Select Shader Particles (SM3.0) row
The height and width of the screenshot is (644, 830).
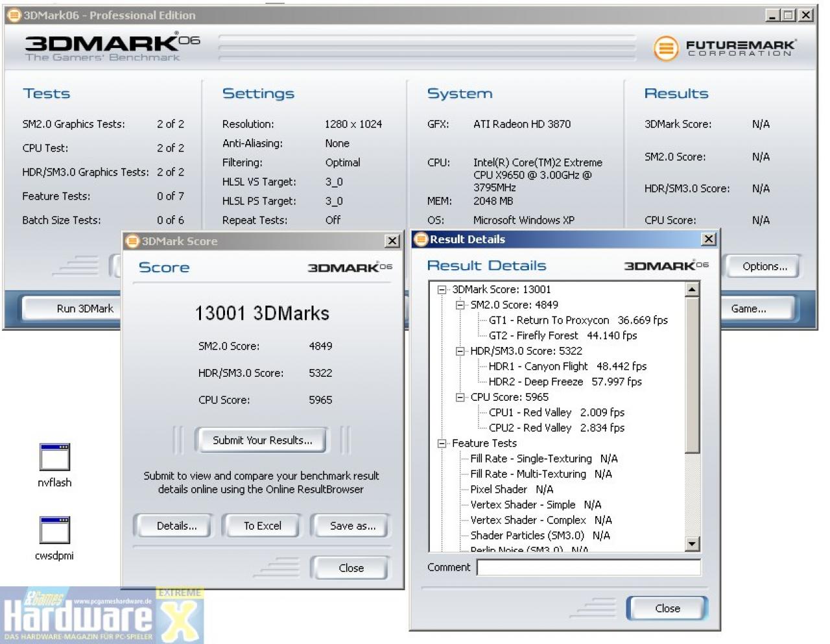(540, 536)
